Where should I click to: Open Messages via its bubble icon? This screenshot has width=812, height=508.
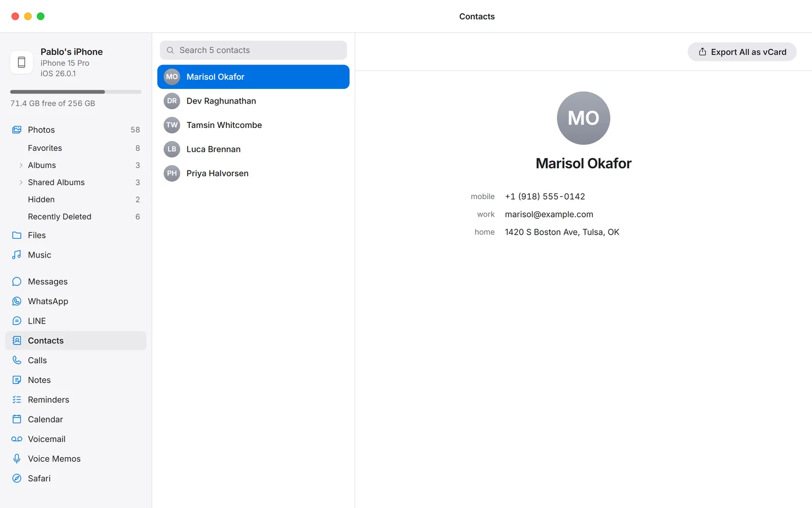point(17,281)
